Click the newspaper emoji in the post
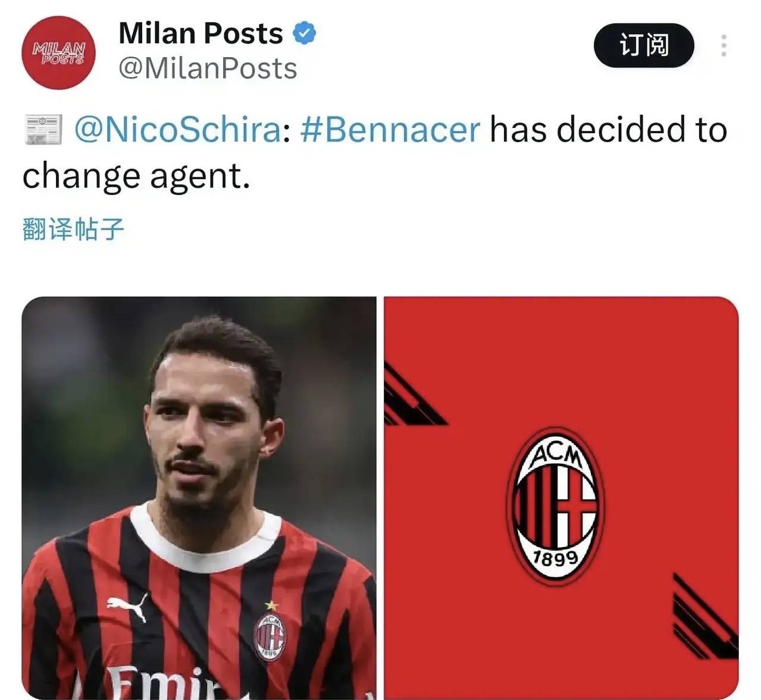The image size is (761, 700). coord(42,130)
